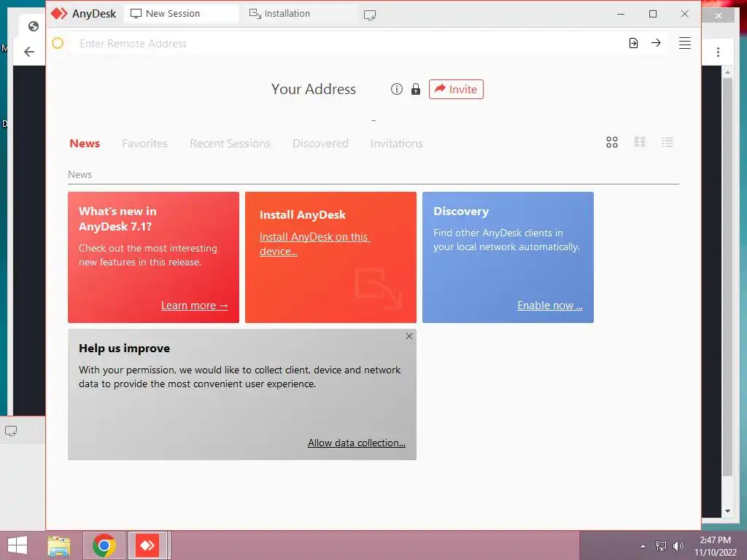This screenshot has width=747, height=560.
Task: Open the Windows Start menu
Action: pos(18,545)
